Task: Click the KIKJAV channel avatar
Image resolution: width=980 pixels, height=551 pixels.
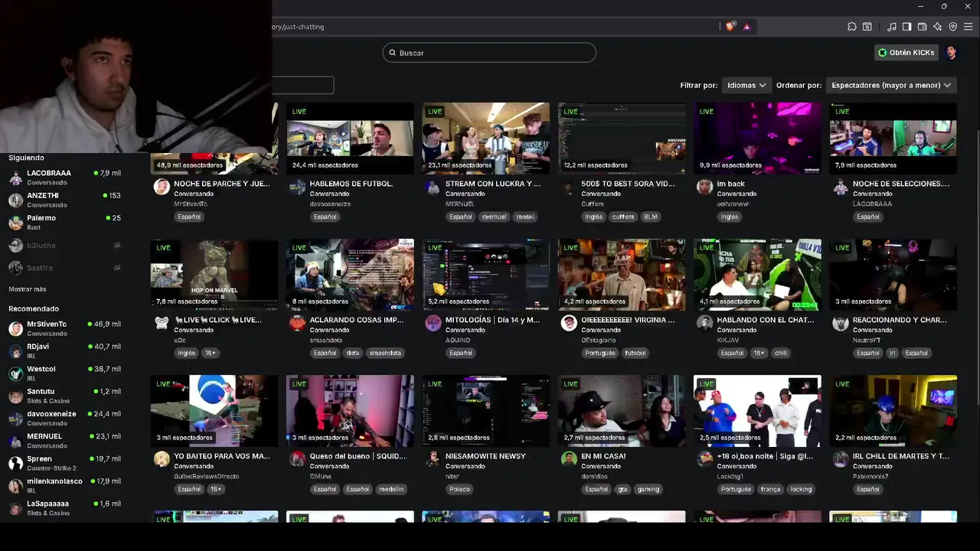Action: [704, 323]
